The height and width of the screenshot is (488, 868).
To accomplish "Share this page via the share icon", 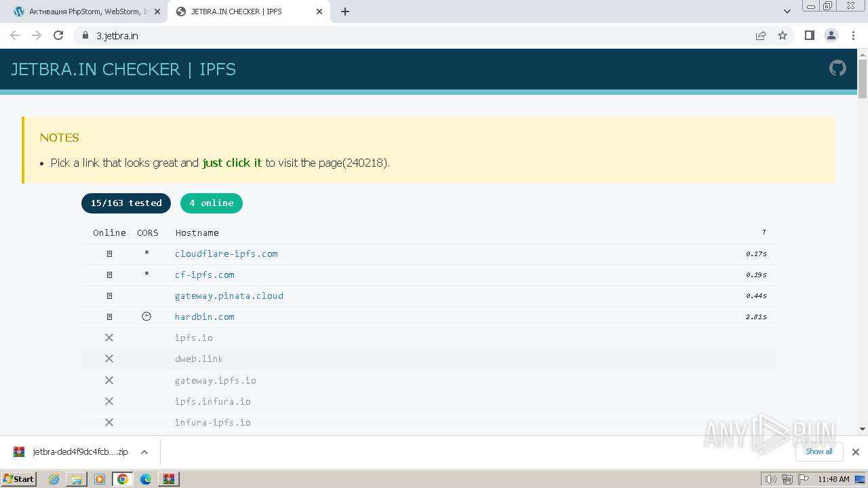I will point(761,35).
